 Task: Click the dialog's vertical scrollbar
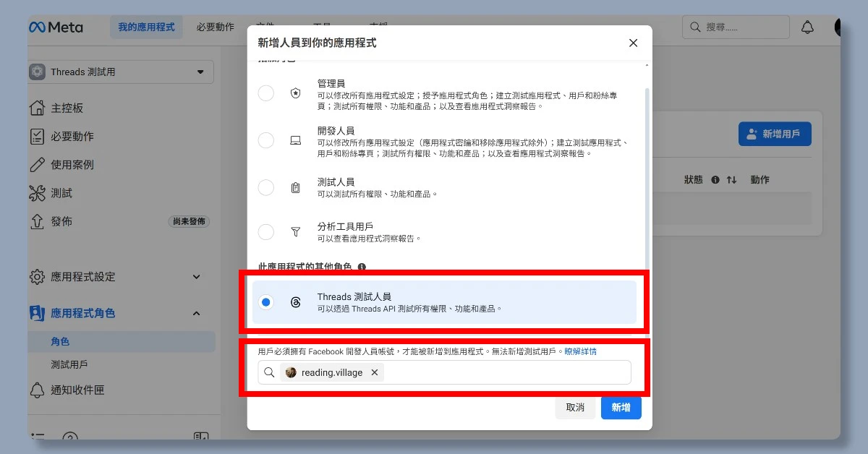tap(647, 181)
